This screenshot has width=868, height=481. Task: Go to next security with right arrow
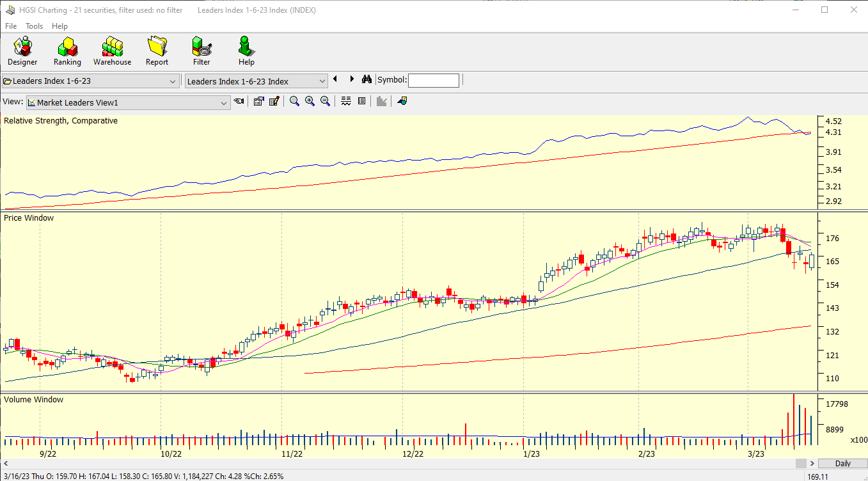(351, 79)
